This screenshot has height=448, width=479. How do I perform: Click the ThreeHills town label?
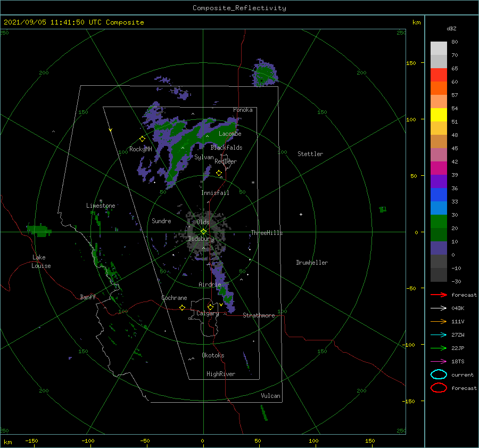[x=267, y=233]
